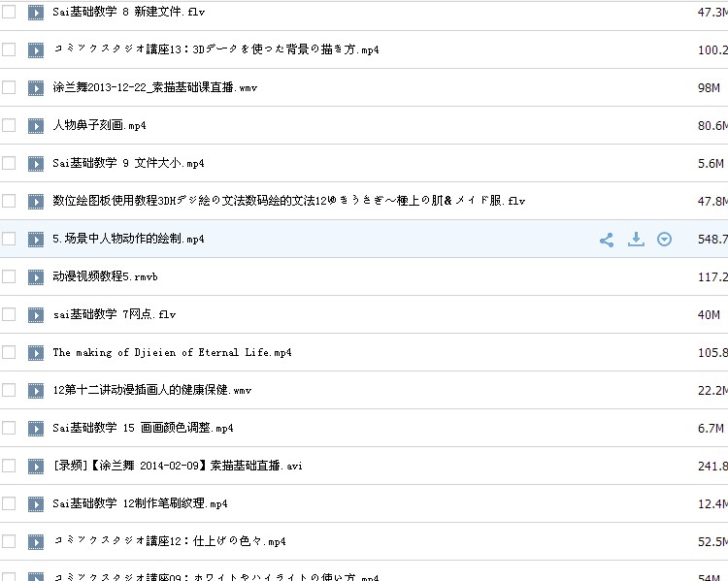Viewport: 728px width, 581px height.
Task: Click the video icon for The making of Djieien
Action: point(36,352)
